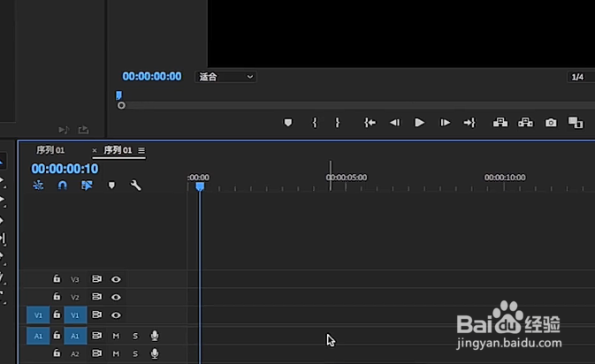This screenshot has width=595, height=364.
Task: Switch to the first 序列 01 tab
Action: (50, 150)
